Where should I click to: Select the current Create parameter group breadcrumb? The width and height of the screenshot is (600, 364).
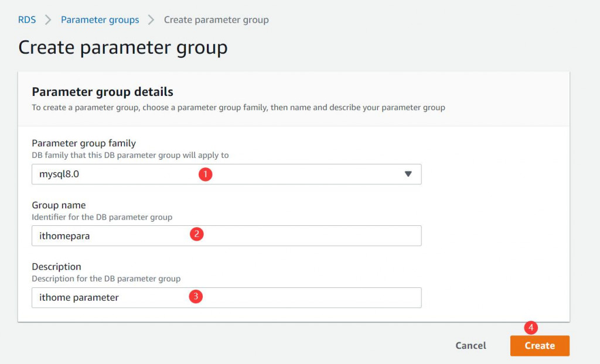tap(216, 20)
